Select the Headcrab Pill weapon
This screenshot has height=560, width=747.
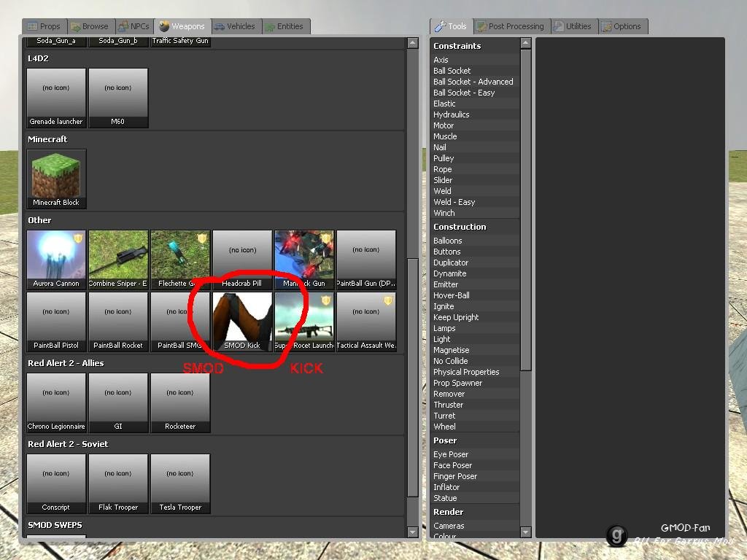coord(242,260)
